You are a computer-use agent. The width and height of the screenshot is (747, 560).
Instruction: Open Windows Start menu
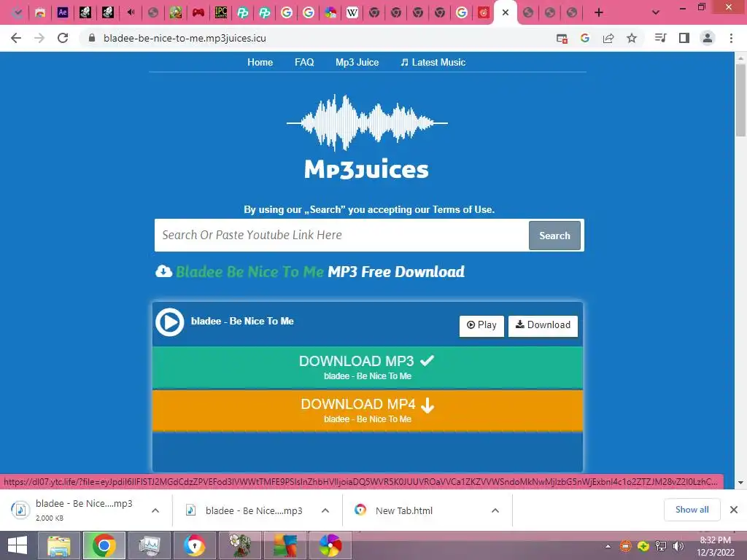pos(18,545)
